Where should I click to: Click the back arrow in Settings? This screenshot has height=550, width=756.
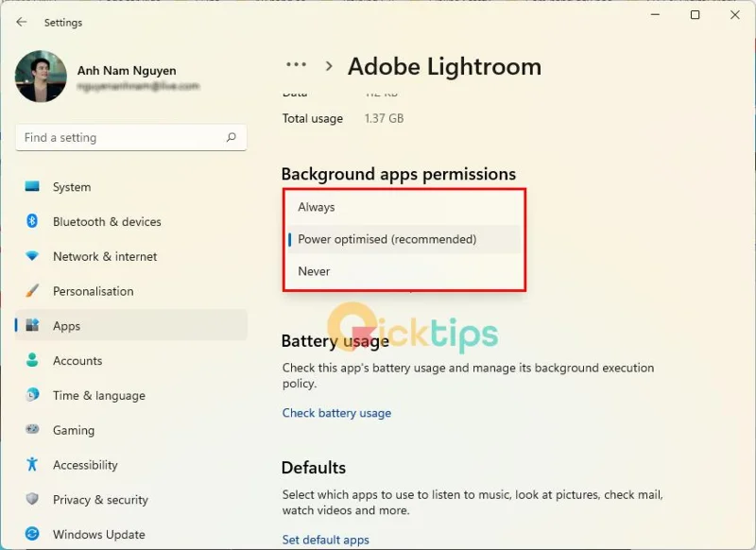point(21,22)
